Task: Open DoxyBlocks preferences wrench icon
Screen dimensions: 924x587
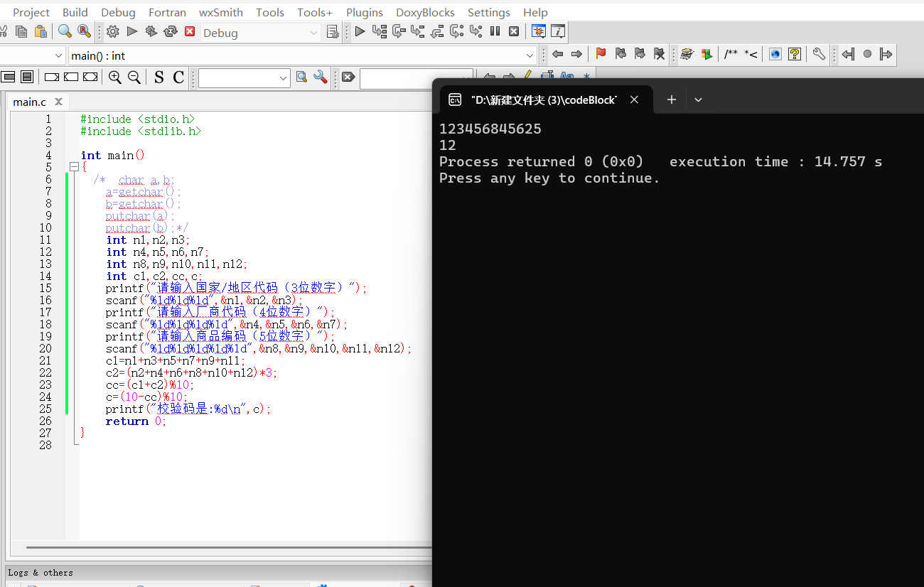Action: point(819,54)
